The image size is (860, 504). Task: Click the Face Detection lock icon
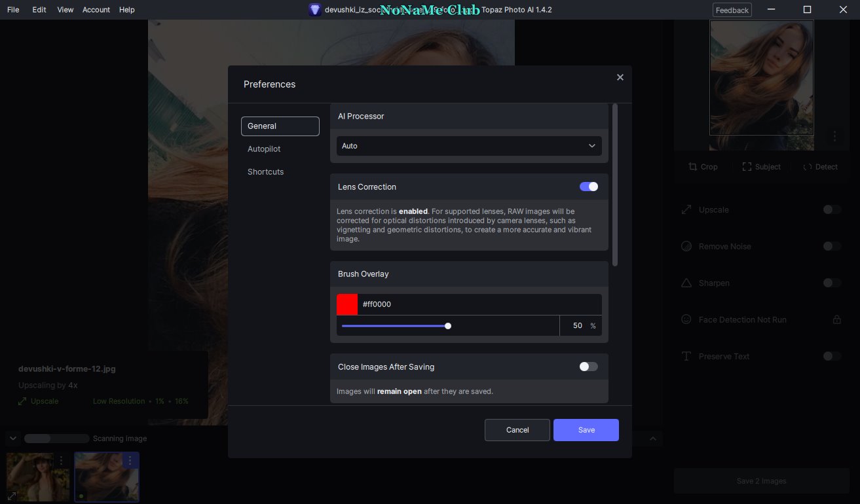pyautogui.click(x=836, y=319)
